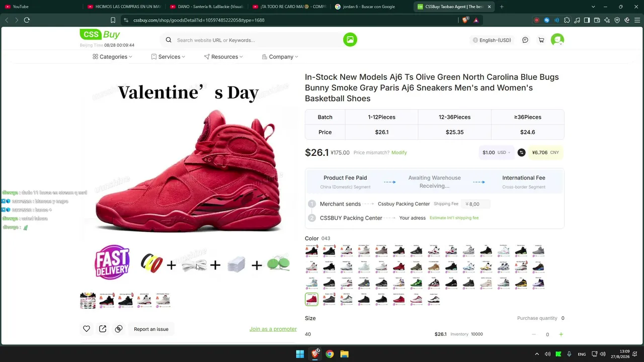Open File Explorer from the taskbar

pyautogui.click(x=345, y=354)
